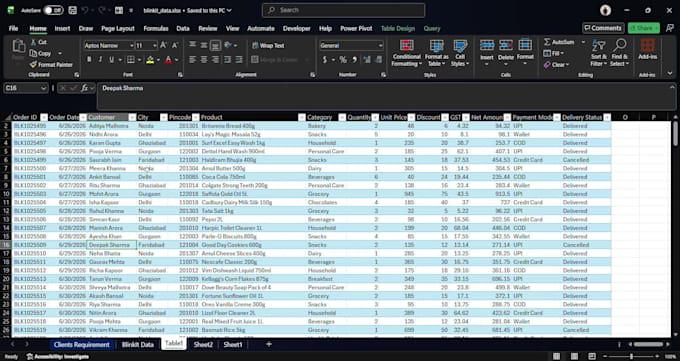Image resolution: width=680 pixels, height=361 pixels.
Task: Click the Orientation icon
Action: [x=228, y=45]
